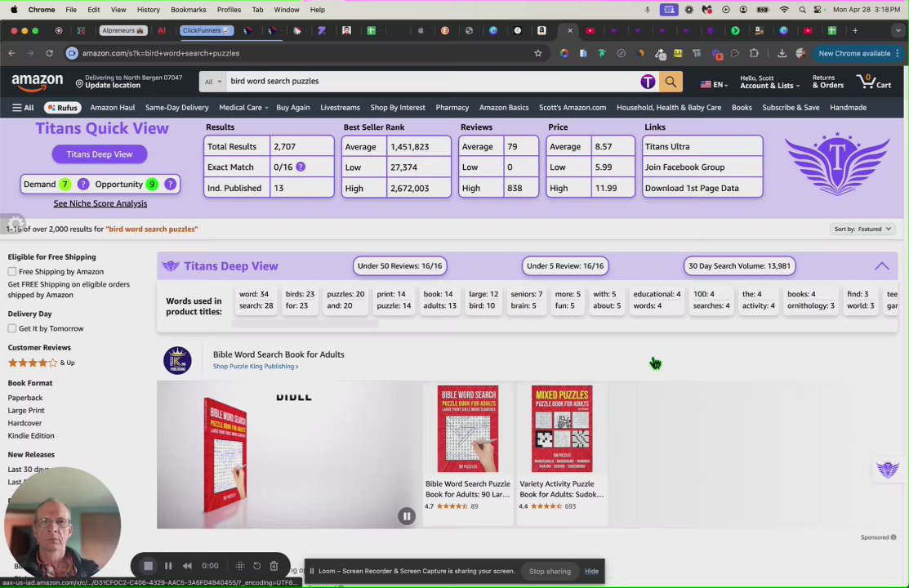Viewport: 909px width, 588px height.
Task: Click the Update location pin
Action: 79,83
